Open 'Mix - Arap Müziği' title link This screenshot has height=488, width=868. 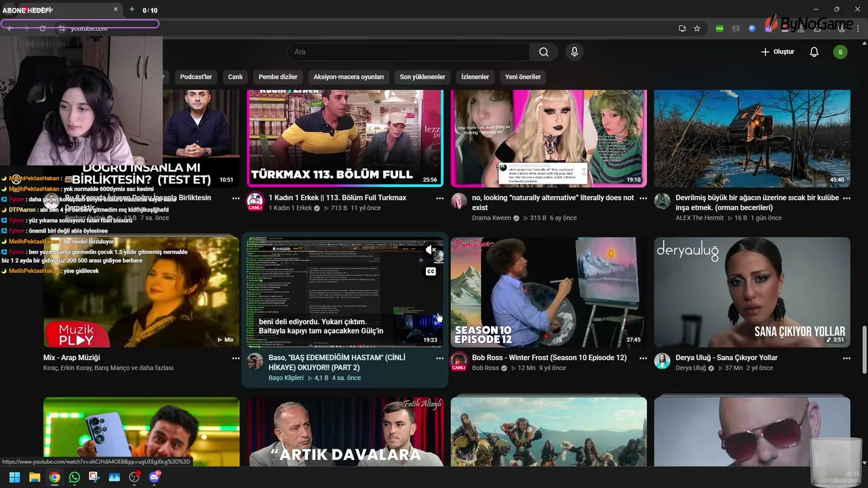click(x=71, y=358)
